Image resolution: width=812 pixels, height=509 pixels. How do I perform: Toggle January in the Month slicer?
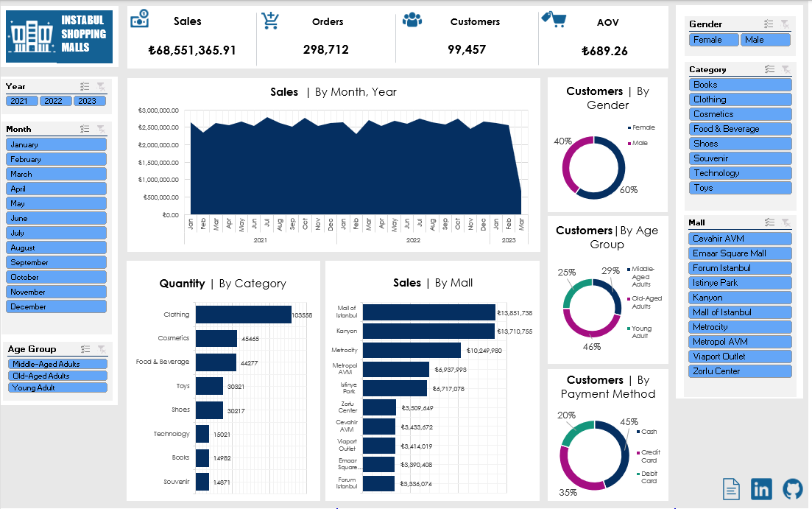pyautogui.click(x=56, y=144)
